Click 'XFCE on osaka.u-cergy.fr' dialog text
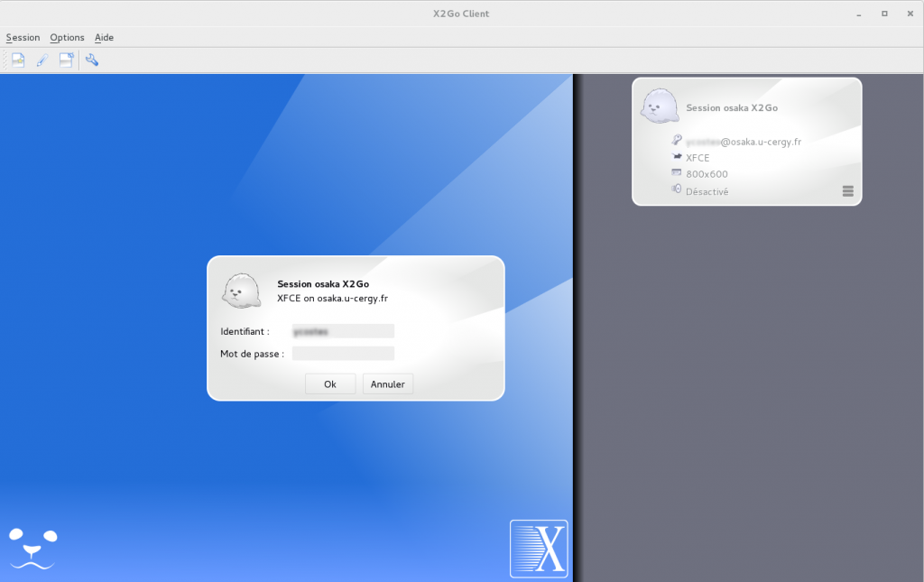The width and height of the screenshot is (924, 582). coord(332,298)
